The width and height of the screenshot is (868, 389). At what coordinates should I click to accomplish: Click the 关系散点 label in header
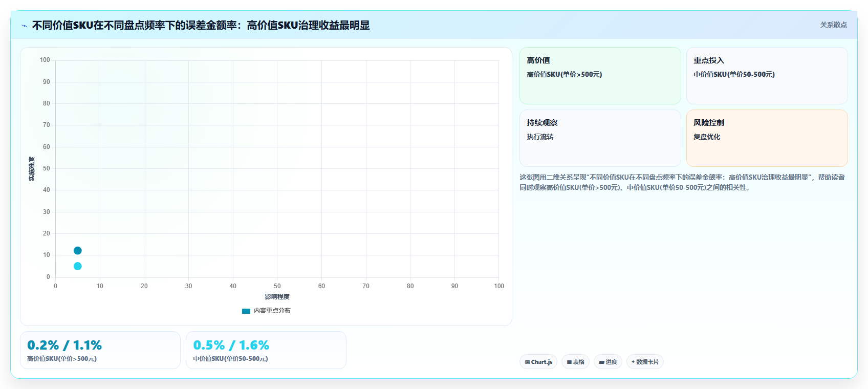833,25
